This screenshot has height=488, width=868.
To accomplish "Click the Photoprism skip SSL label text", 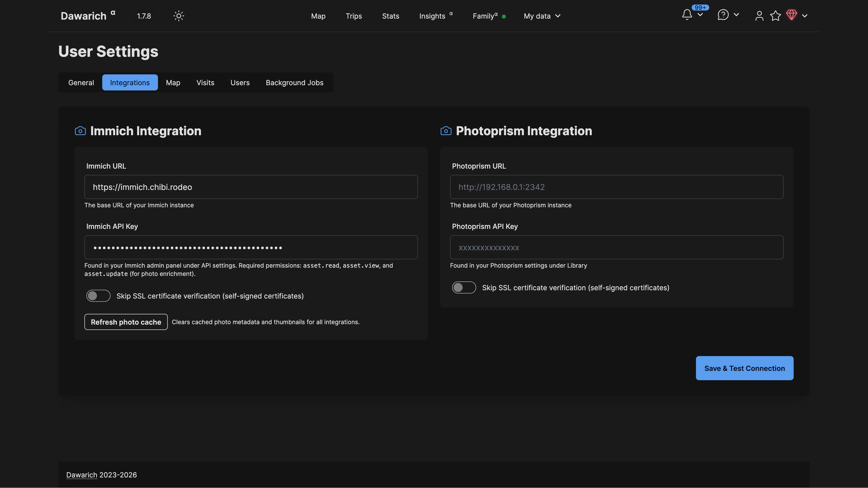I will [x=575, y=288].
